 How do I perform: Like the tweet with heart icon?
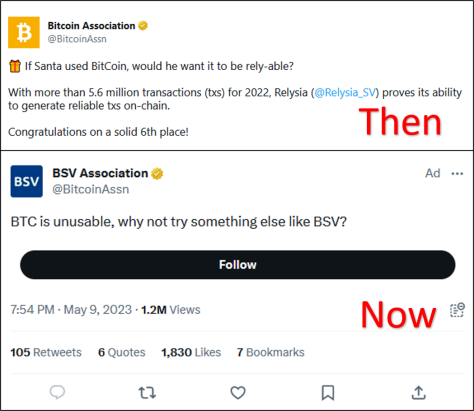pos(238,393)
